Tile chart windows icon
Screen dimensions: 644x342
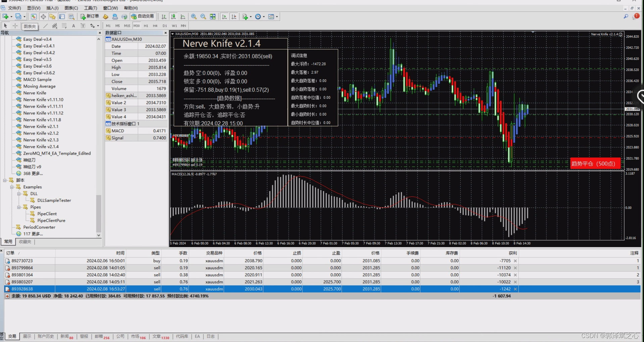tap(213, 16)
